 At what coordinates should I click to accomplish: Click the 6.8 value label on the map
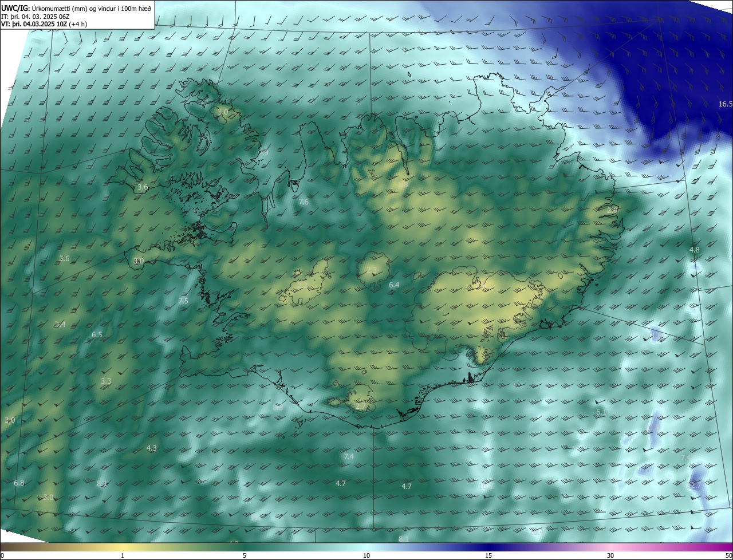pyautogui.click(x=19, y=483)
